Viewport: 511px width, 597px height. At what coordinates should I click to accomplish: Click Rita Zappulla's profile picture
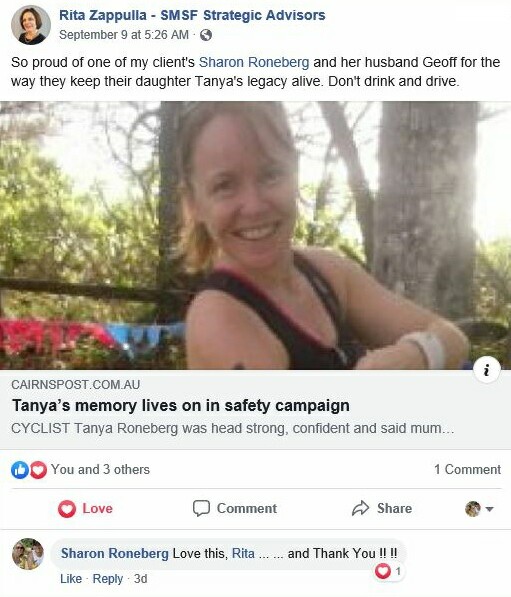coord(30,25)
